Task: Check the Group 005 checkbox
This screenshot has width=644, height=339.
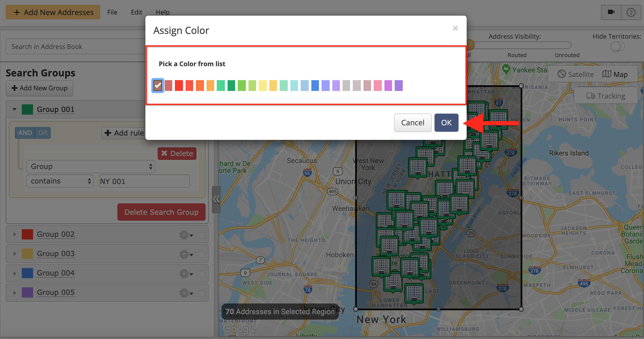Action: pyautogui.click(x=201, y=293)
